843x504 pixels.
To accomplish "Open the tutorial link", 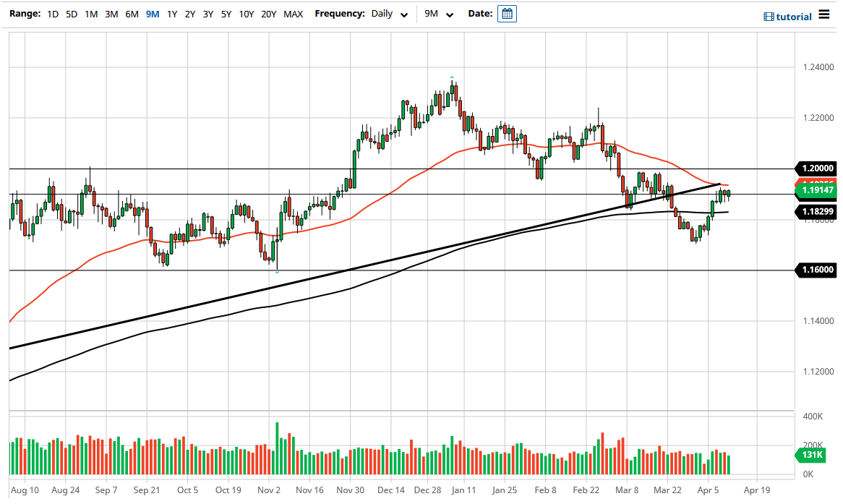I will pyautogui.click(x=794, y=17).
